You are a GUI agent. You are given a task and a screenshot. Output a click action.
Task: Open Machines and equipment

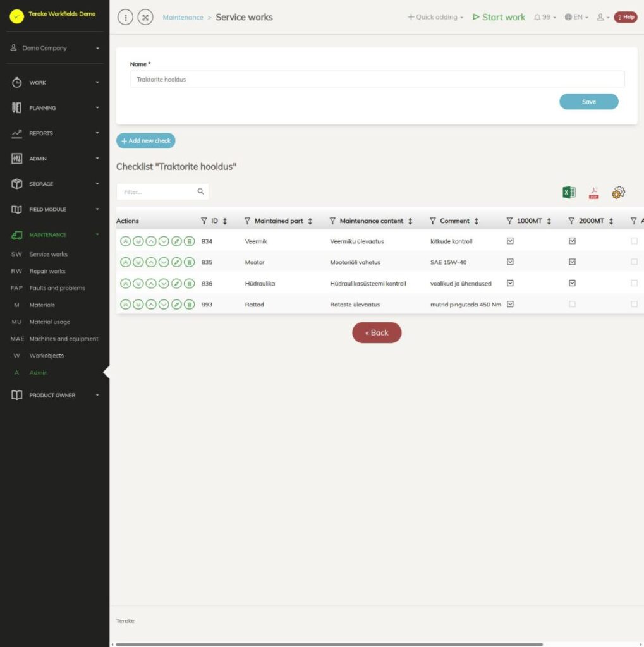click(64, 339)
